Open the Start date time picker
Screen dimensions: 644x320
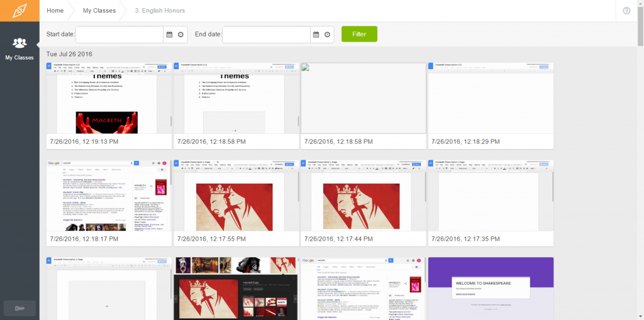180,35
